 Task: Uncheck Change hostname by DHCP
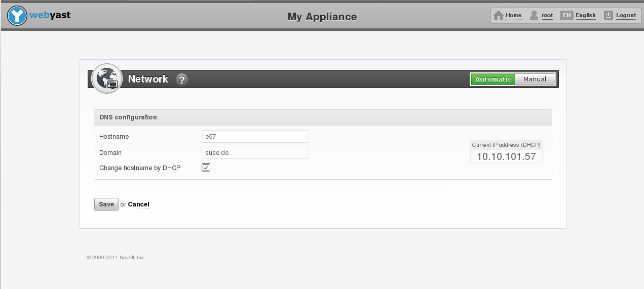[x=206, y=168]
